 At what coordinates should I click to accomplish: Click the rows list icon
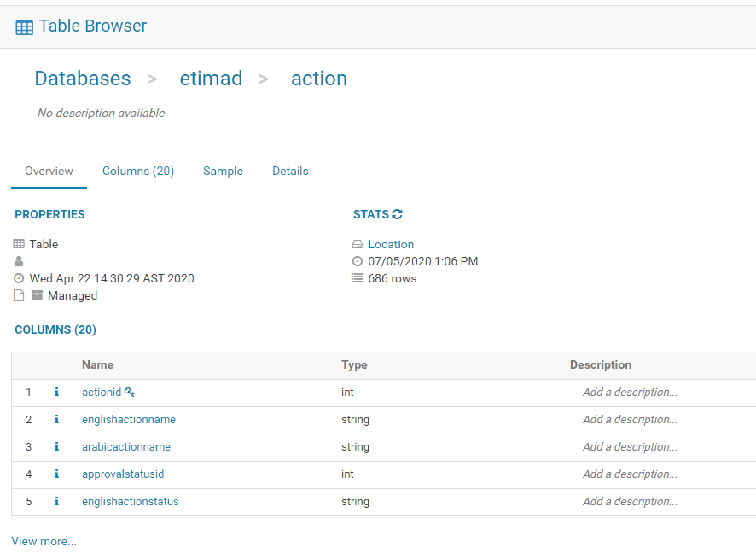[358, 278]
